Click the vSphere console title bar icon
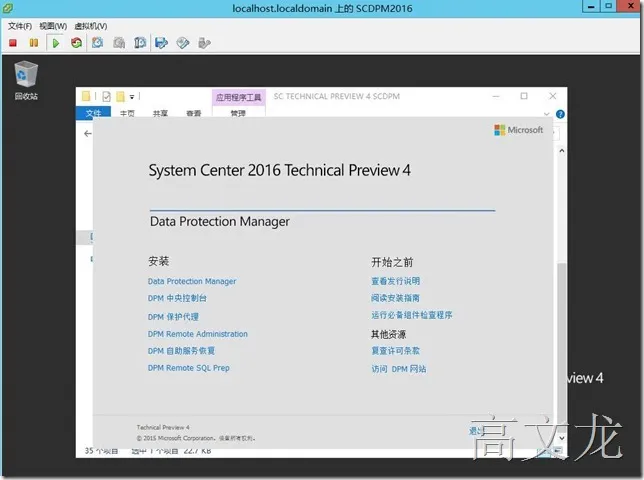 click(7, 8)
